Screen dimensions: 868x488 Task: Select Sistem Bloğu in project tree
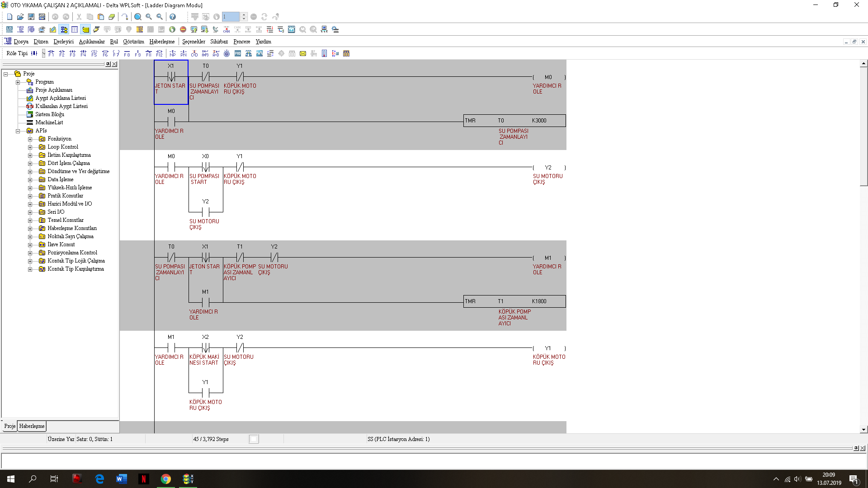point(50,114)
